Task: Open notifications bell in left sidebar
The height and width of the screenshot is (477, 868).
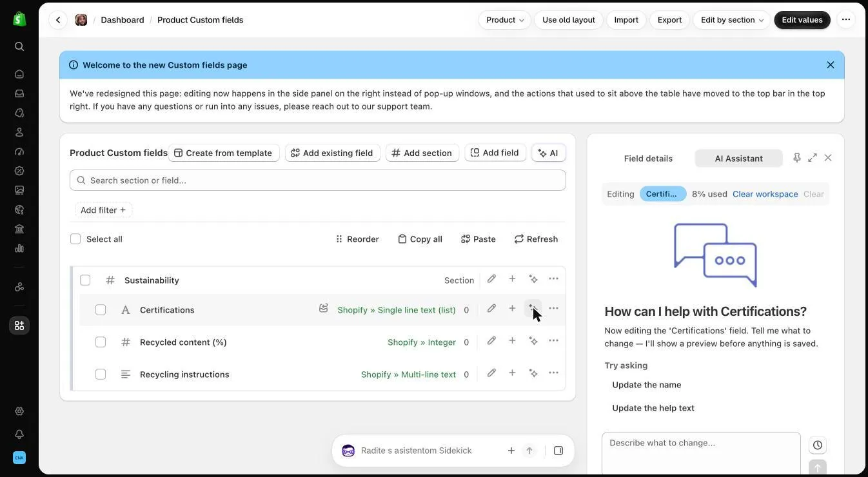Action: 19,434
